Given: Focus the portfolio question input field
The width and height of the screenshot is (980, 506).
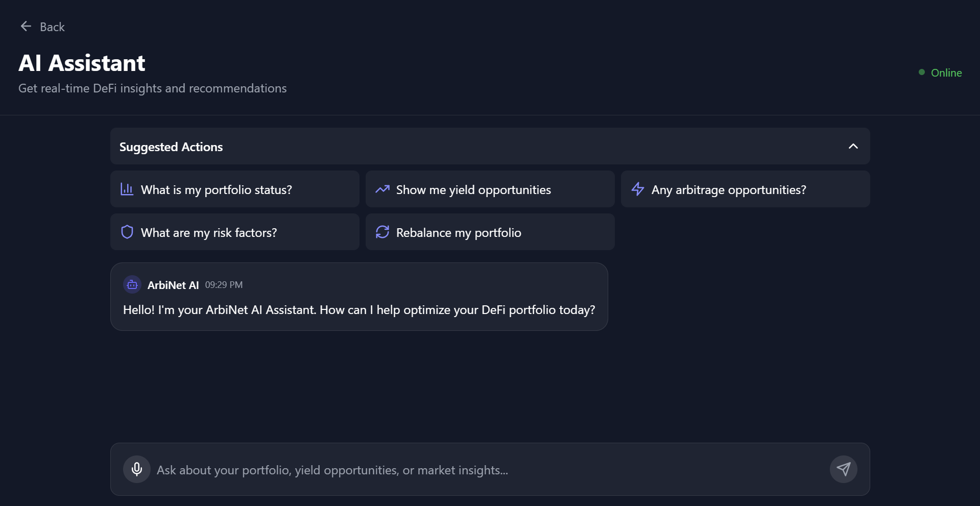Looking at the screenshot, I should [x=485, y=470].
